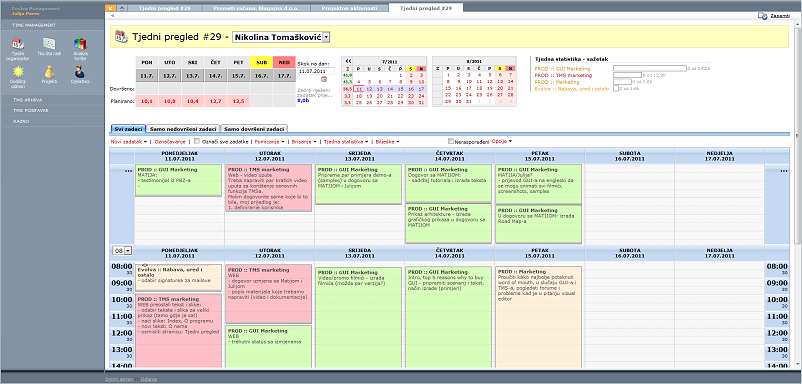Open the Djelatnici person icon

(80, 71)
